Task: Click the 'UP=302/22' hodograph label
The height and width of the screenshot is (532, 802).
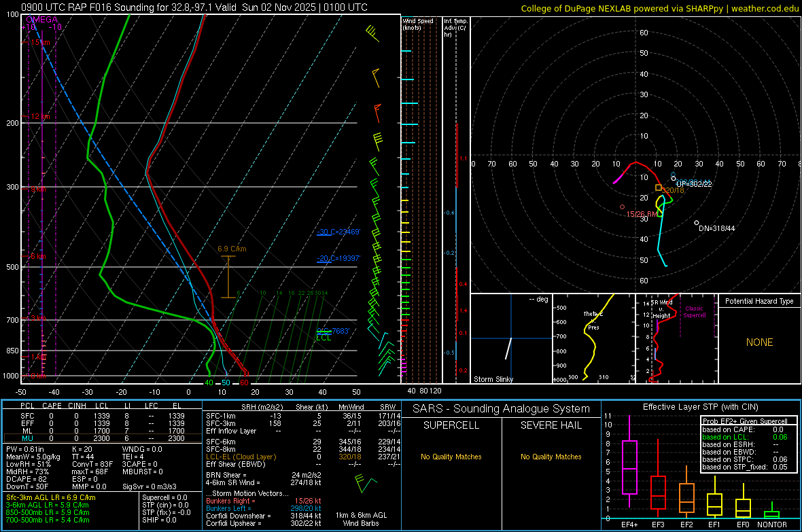Action: coord(694,184)
